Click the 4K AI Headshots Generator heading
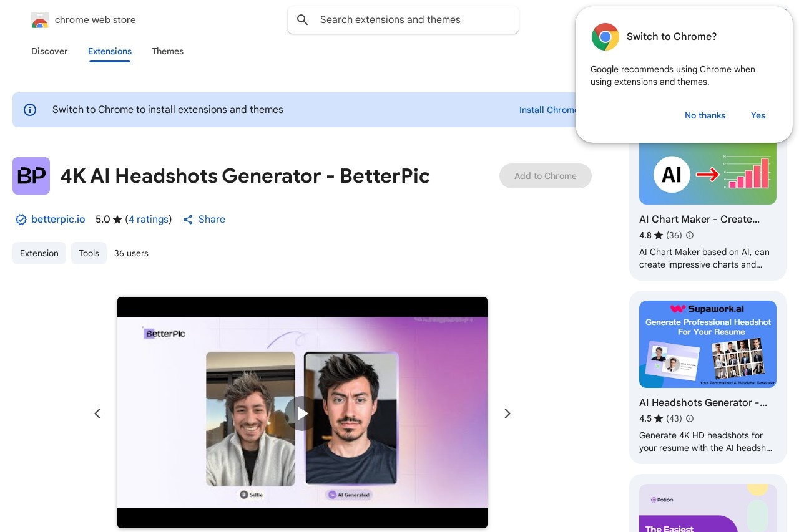799x532 pixels. [245, 176]
